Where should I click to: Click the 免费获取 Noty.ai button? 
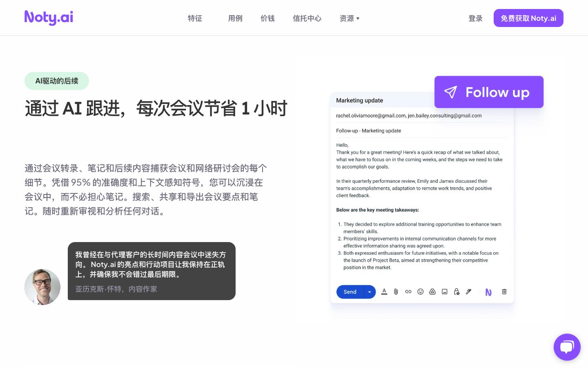tap(528, 18)
